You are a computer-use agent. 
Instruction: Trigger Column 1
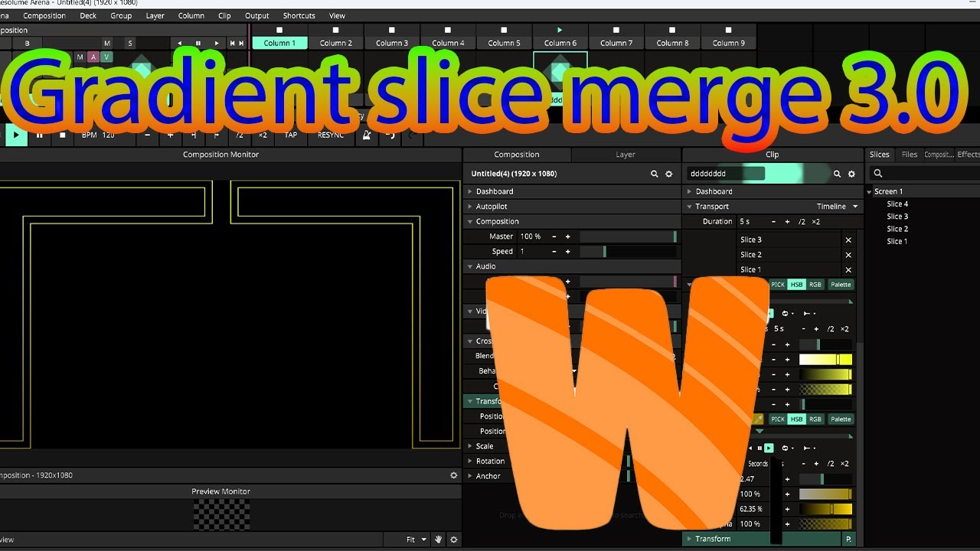[x=279, y=43]
